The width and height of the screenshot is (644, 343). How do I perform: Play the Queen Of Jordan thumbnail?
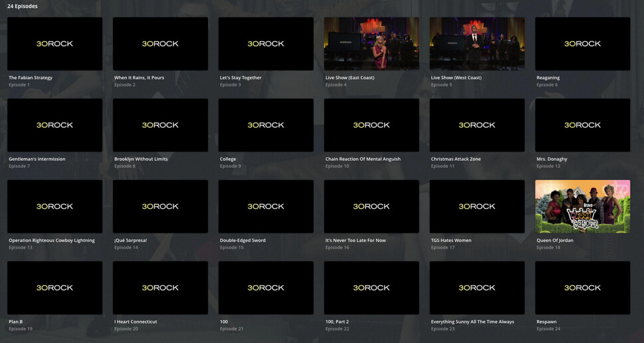click(x=582, y=206)
